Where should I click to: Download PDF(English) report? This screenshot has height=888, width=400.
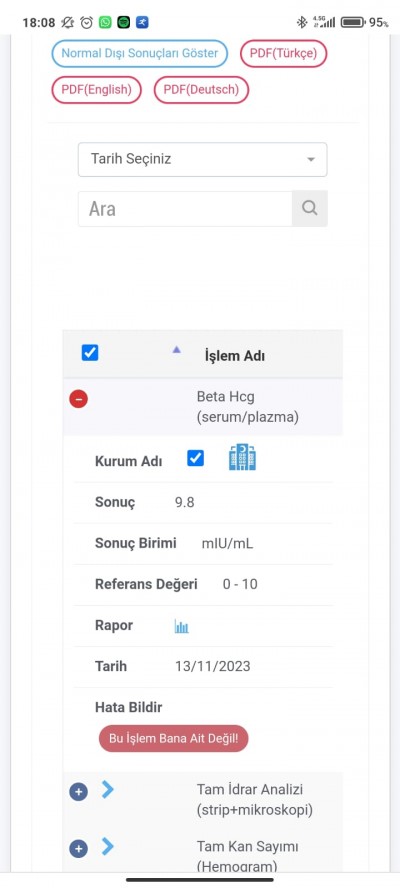pyautogui.click(x=96, y=89)
